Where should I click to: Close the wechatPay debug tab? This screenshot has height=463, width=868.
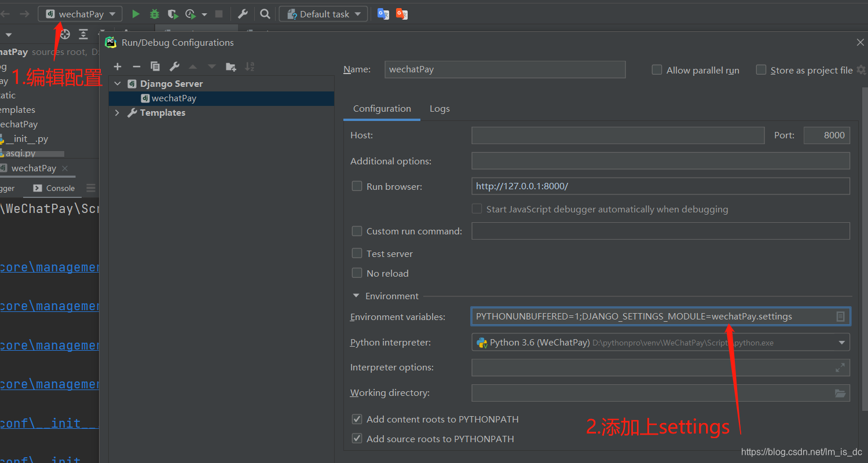(x=65, y=168)
